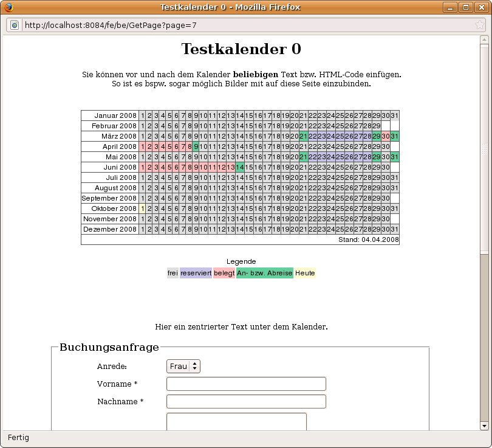Image resolution: width=492 pixels, height=448 pixels.
Task: Click the 'An- bzw. Abreise' legend swatch
Action: click(x=265, y=273)
